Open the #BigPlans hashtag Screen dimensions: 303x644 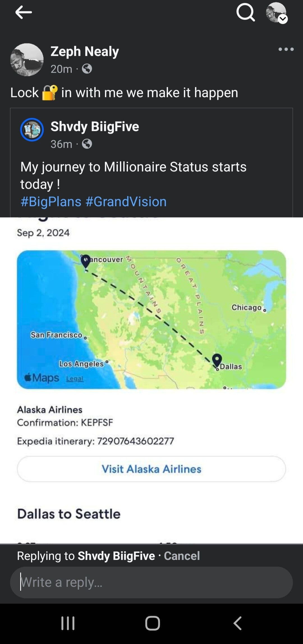pos(51,201)
